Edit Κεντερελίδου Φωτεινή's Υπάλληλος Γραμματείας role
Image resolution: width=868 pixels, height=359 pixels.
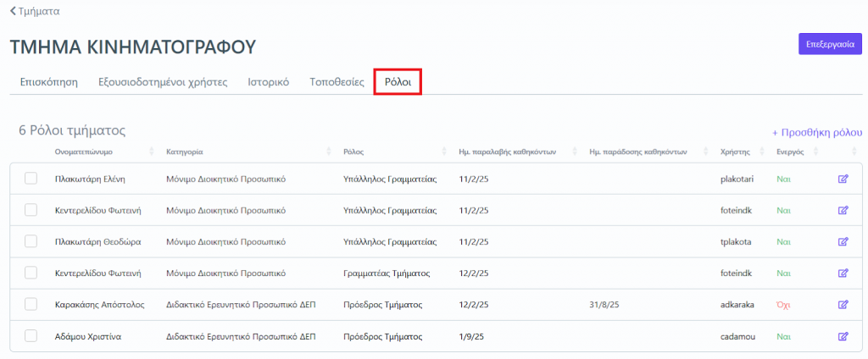coord(843,210)
